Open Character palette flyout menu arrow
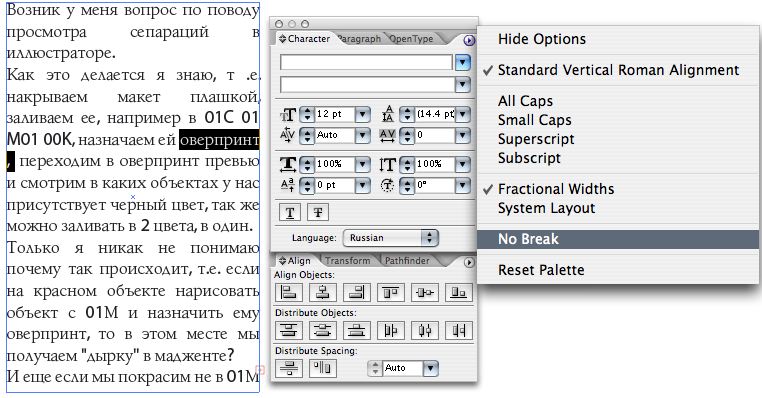Viewport: 762px width, 398px height. point(469,40)
